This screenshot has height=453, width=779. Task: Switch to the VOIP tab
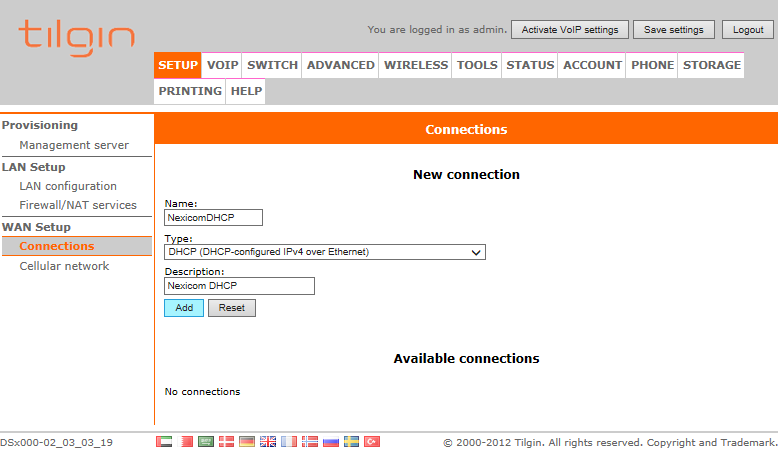coord(222,65)
